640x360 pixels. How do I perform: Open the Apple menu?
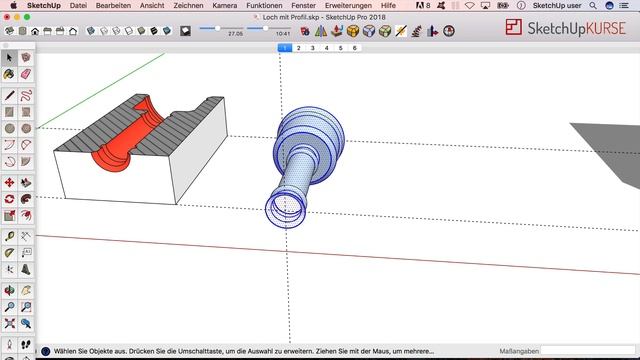coord(13,5)
